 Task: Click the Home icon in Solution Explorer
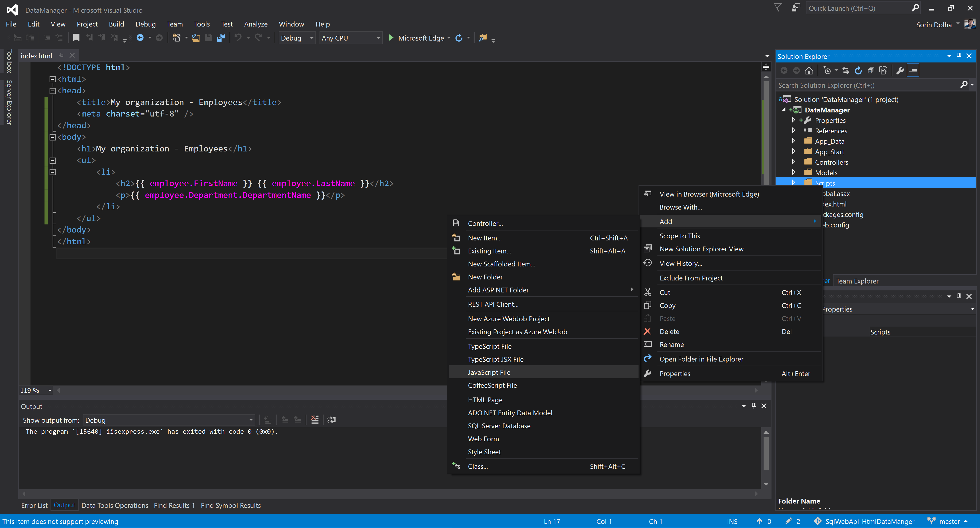809,70
